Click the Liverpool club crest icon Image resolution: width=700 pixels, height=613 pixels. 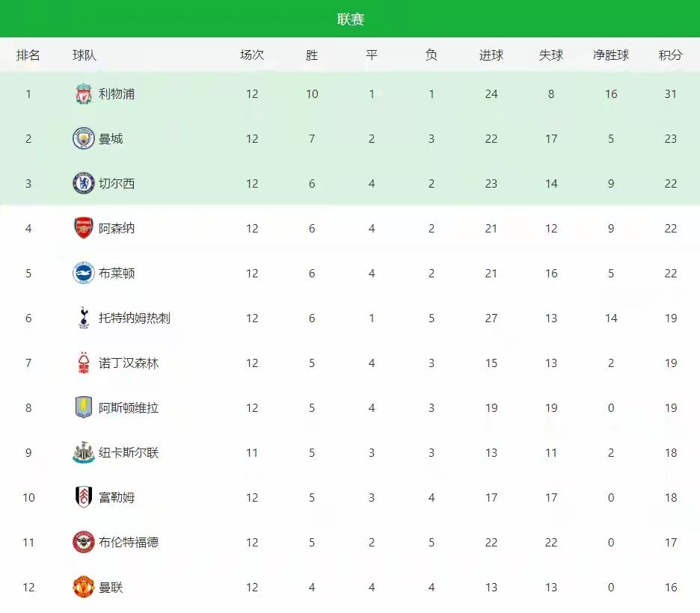point(83,94)
